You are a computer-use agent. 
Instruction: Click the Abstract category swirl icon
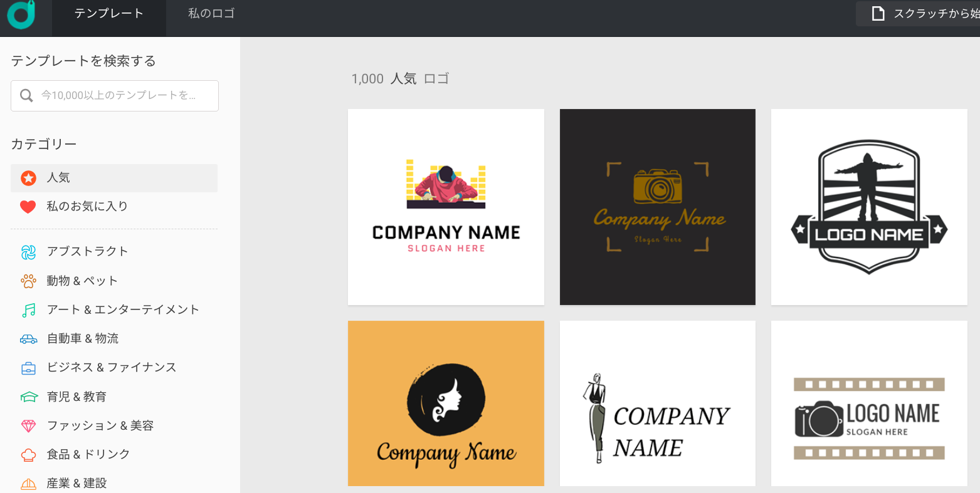28,252
